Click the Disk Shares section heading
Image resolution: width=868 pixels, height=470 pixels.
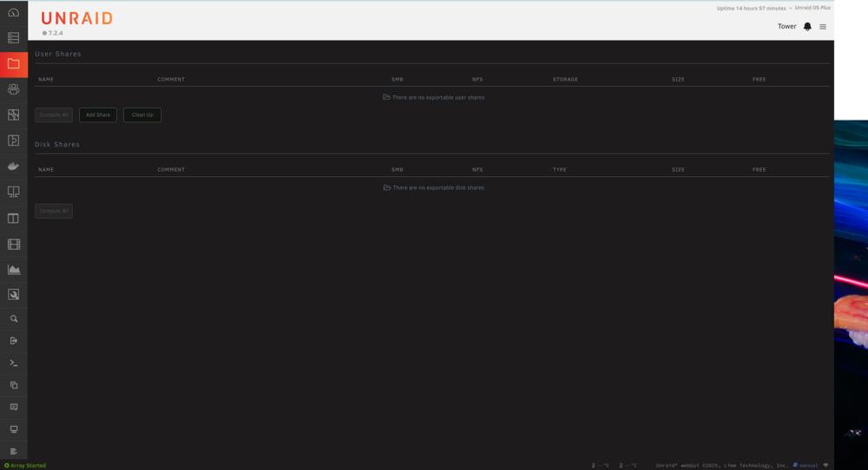(57, 144)
